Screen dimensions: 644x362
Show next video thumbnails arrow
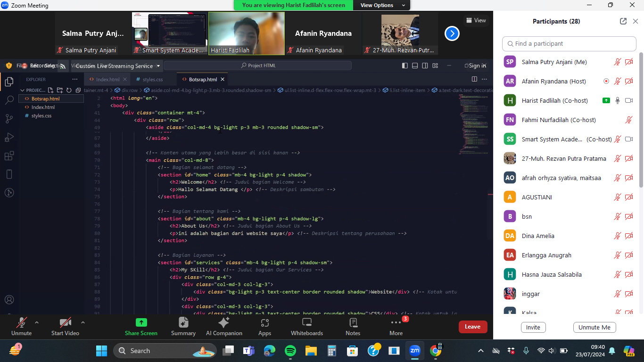pyautogui.click(x=452, y=33)
